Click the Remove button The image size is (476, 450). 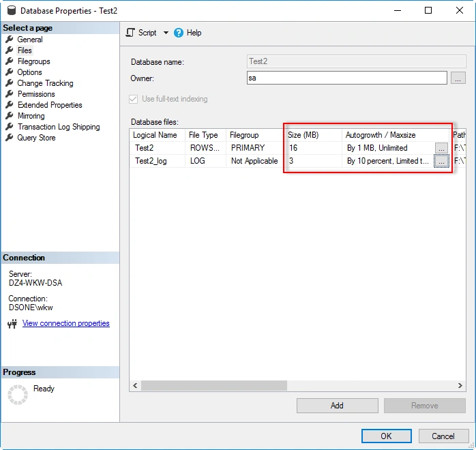[x=425, y=406]
